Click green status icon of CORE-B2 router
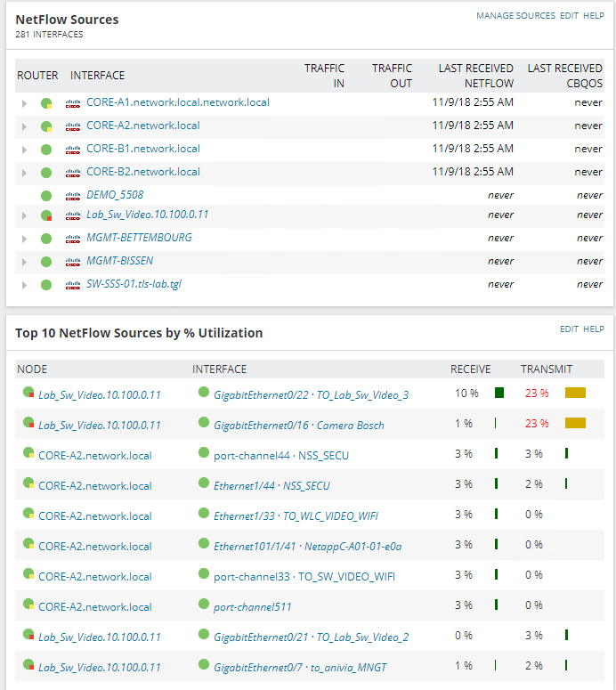Image resolution: width=616 pixels, height=690 pixels. (x=46, y=173)
